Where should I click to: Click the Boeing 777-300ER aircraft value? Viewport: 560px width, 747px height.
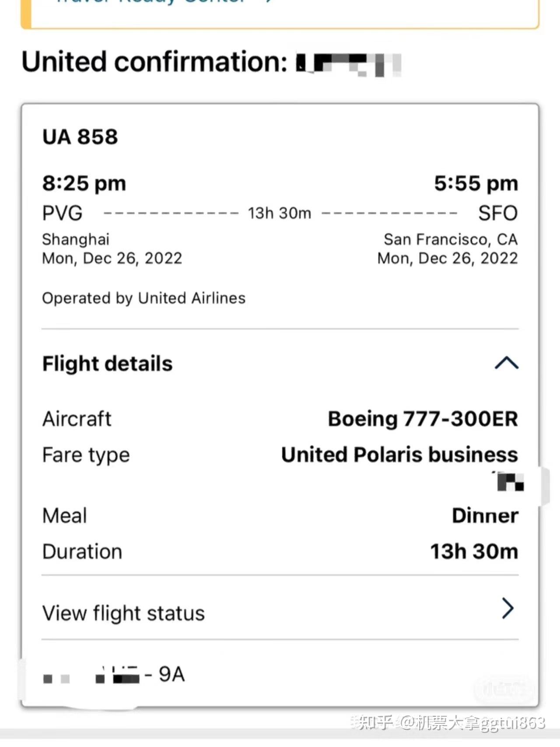[423, 419]
